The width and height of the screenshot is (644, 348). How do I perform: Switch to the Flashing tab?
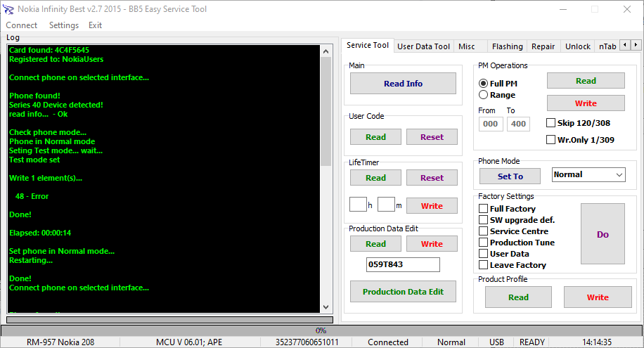click(x=507, y=46)
